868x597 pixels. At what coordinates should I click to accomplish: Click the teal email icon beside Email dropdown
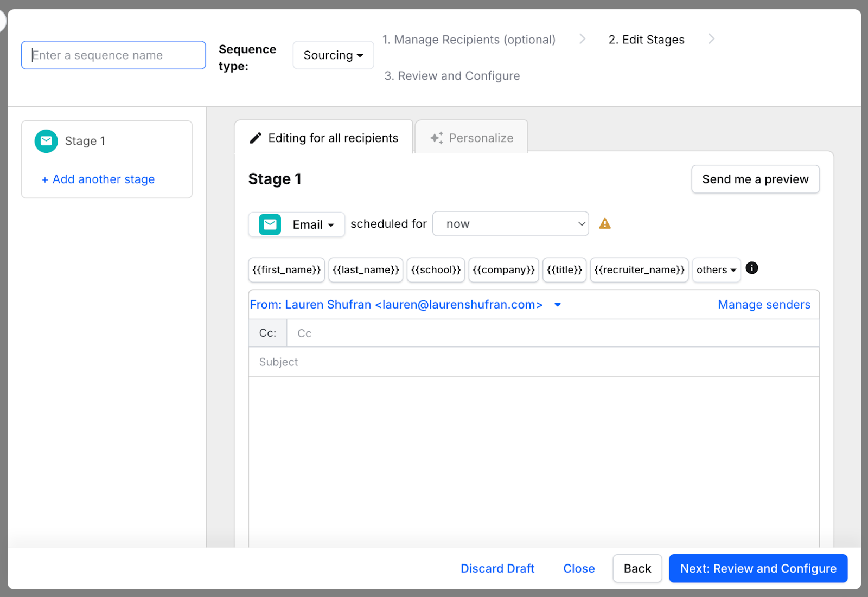270,224
